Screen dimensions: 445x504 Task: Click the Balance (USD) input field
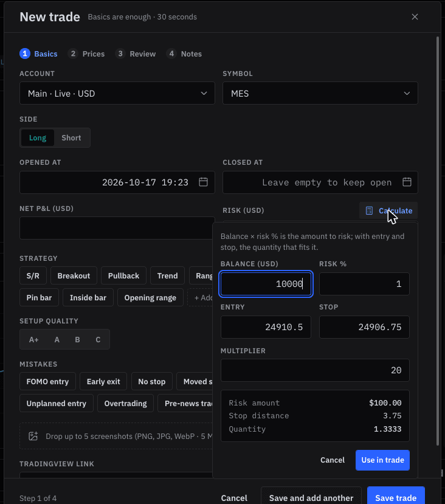tap(266, 284)
